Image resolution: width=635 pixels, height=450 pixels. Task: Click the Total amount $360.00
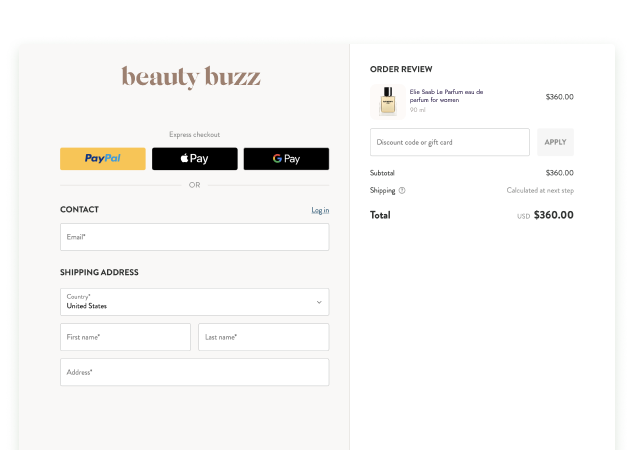click(x=554, y=215)
